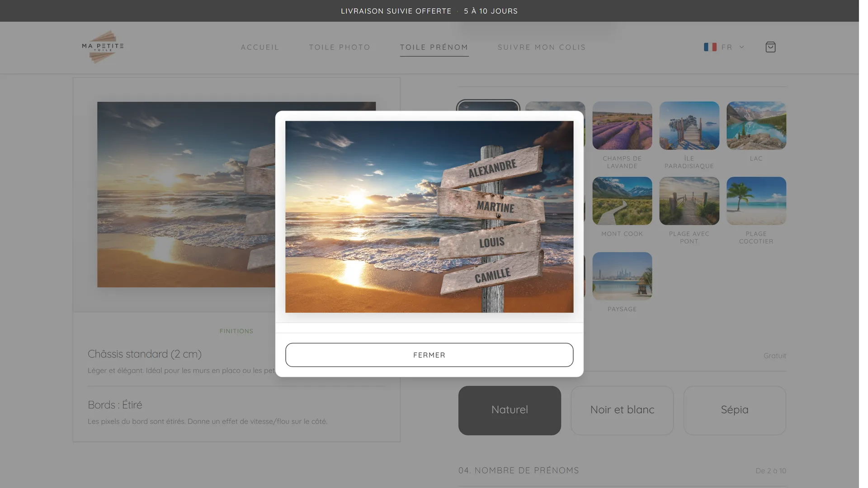Select the Naturel color effect
Image resolution: width=868 pixels, height=488 pixels.
[x=509, y=410]
